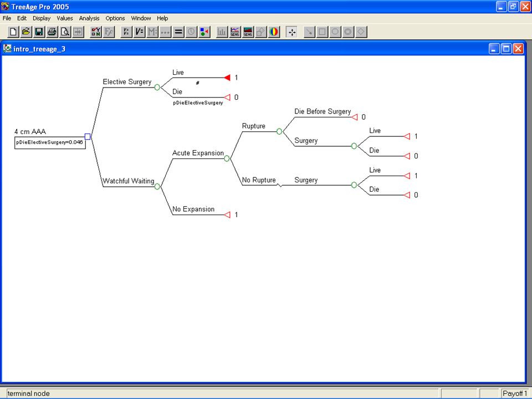This screenshot has height=399, width=532.
Task: Click the pDieElectiveSurgery probability under Die branch
Action: (x=198, y=103)
